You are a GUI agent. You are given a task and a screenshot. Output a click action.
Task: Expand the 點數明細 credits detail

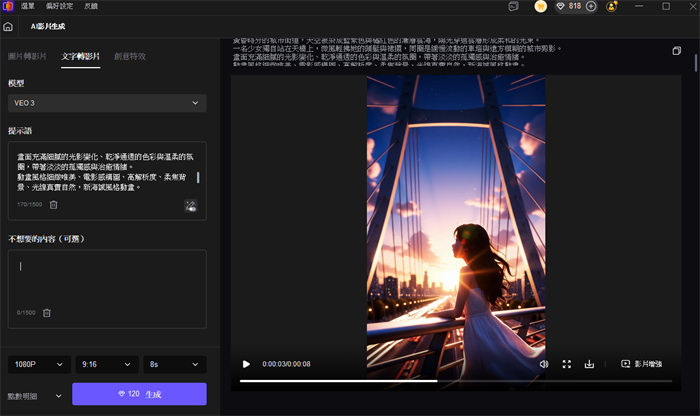pyautogui.click(x=34, y=396)
